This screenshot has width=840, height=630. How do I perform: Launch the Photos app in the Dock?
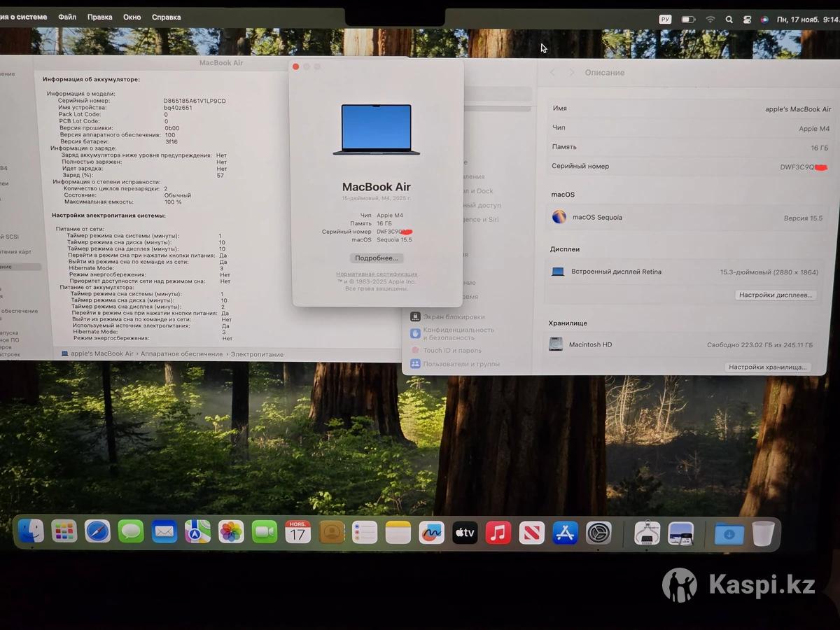click(x=231, y=532)
